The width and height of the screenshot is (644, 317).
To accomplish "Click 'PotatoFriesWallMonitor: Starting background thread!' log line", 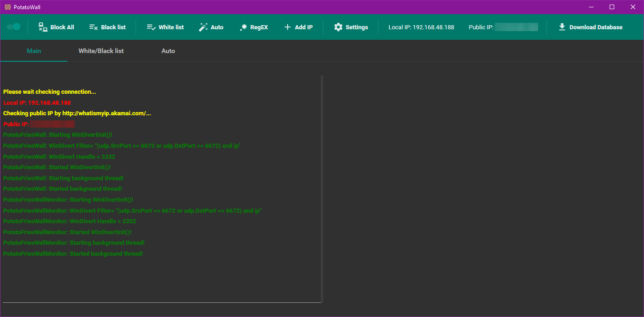I will tap(74, 242).
